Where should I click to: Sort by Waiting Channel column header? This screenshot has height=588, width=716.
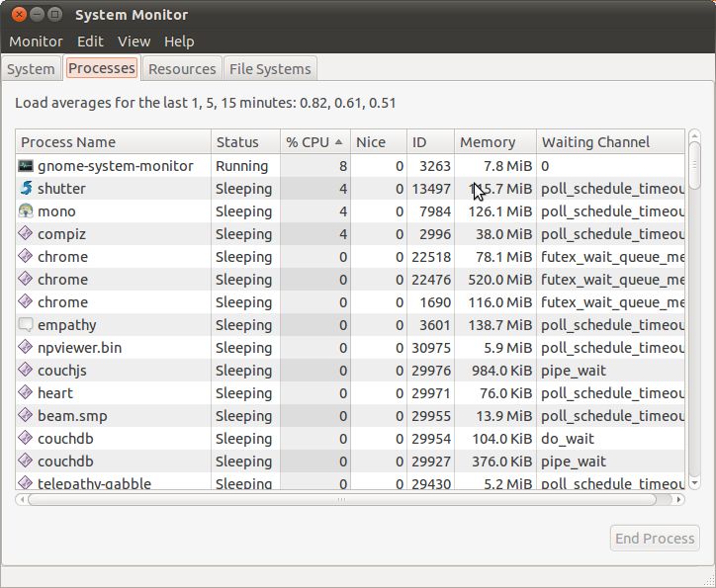pyautogui.click(x=610, y=142)
